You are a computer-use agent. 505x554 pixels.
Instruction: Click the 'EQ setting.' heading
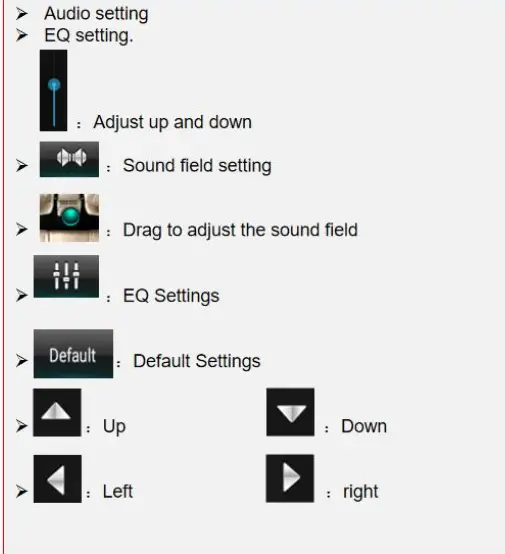coord(89,36)
